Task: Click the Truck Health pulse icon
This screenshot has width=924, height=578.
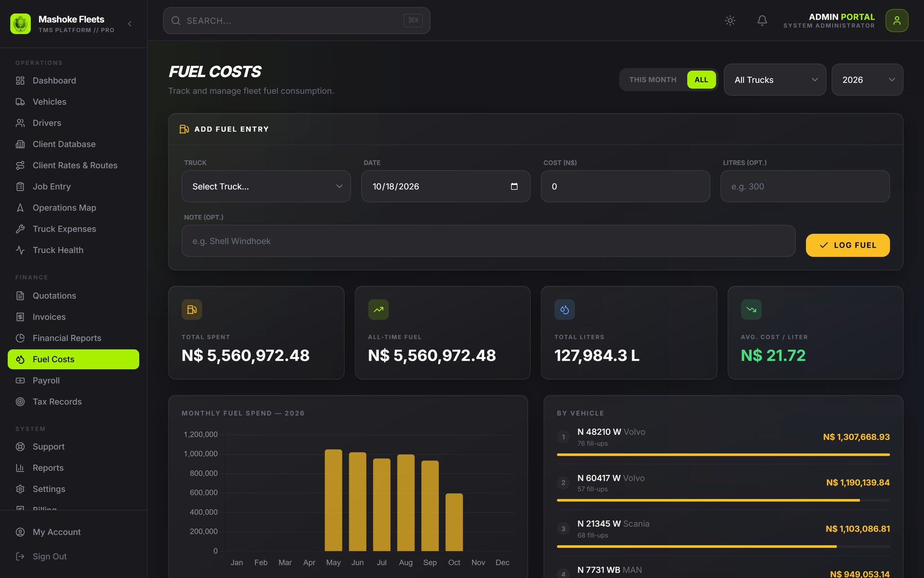Action: tap(20, 250)
